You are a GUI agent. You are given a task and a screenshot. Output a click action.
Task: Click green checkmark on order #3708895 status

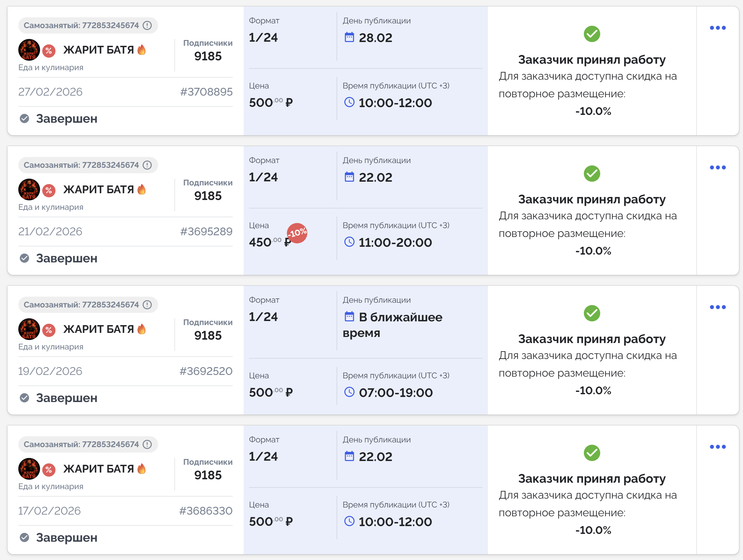click(592, 34)
